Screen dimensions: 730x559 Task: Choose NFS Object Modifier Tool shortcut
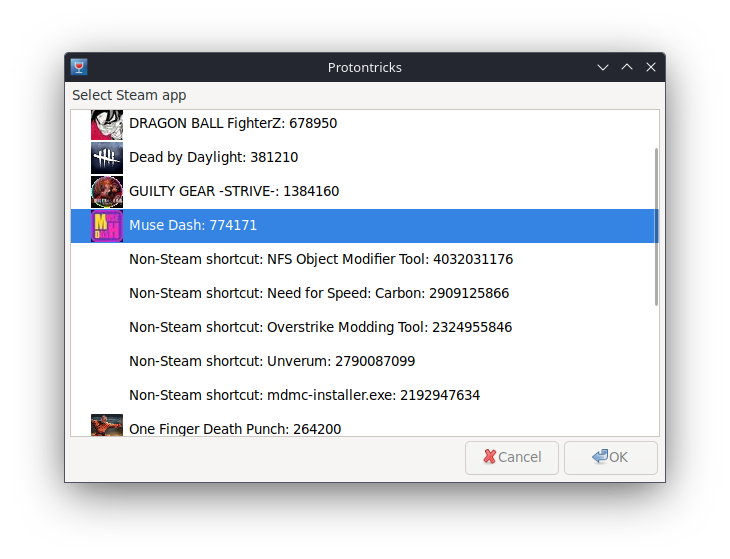click(x=365, y=260)
